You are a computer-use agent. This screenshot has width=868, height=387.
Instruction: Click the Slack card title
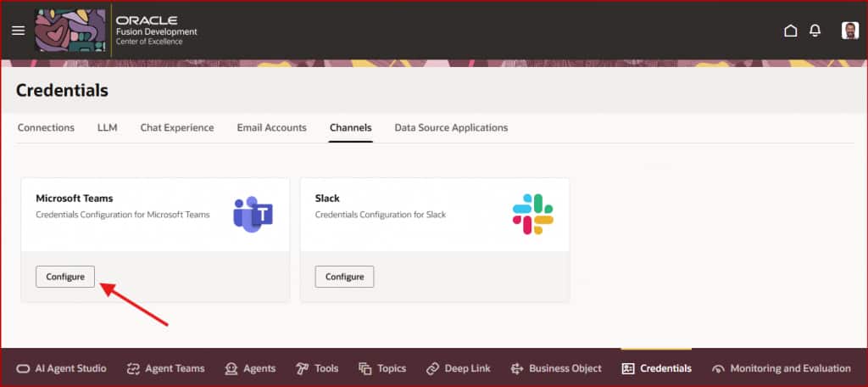[x=327, y=199]
